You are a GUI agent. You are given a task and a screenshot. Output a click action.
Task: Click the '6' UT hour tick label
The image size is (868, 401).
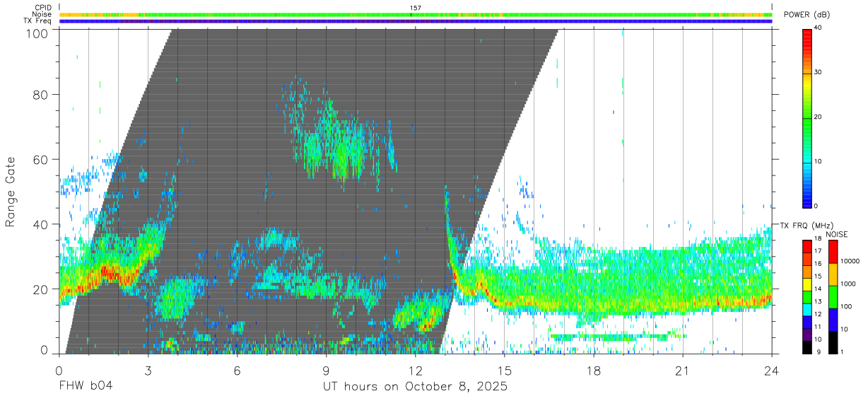237,370
